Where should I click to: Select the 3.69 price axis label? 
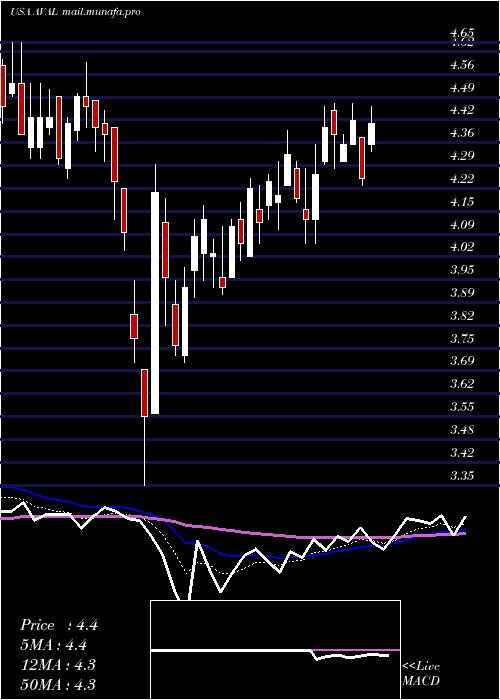pyautogui.click(x=462, y=361)
